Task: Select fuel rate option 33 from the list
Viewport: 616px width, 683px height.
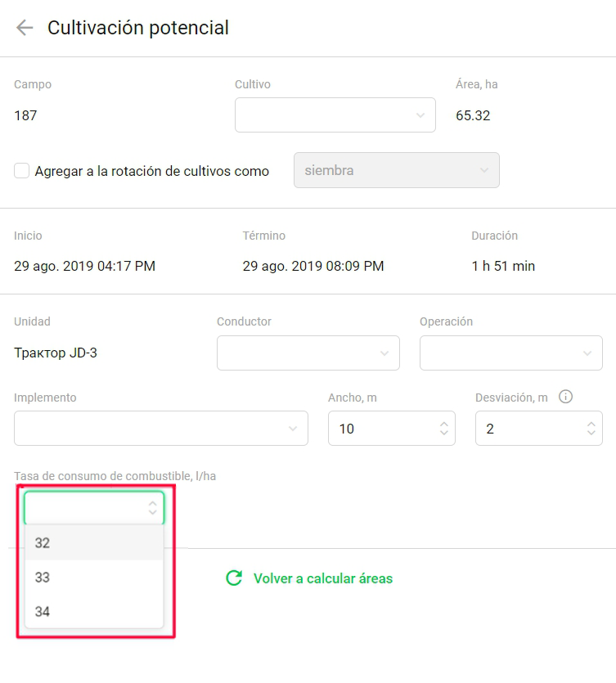Action: [x=90, y=577]
